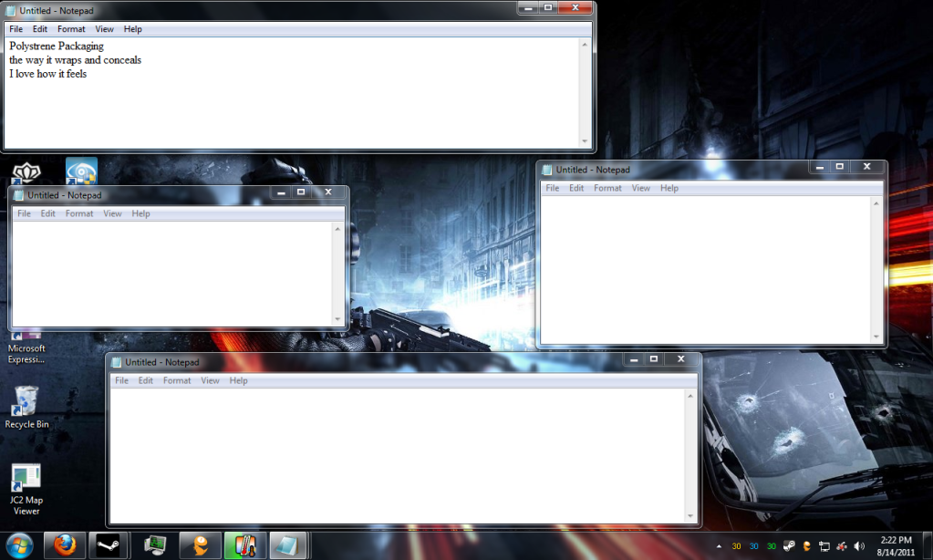Click scroll up arrow in small left Notepad

337,229
